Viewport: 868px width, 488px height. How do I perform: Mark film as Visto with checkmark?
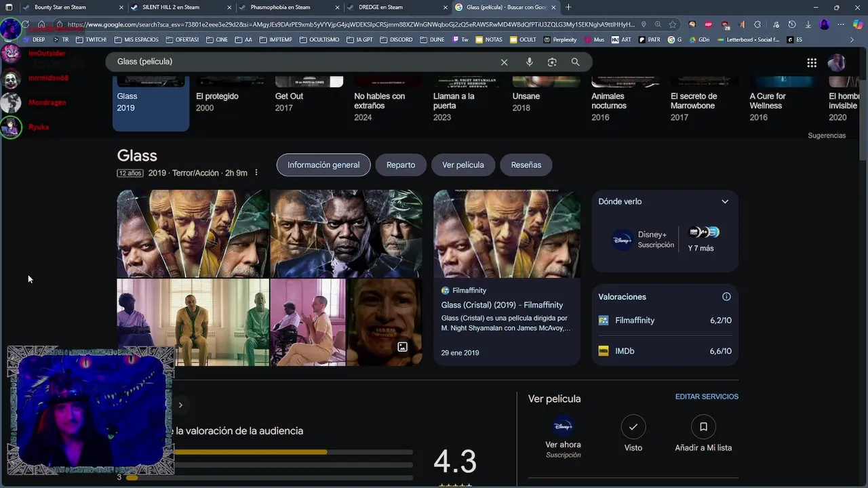click(633, 426)
